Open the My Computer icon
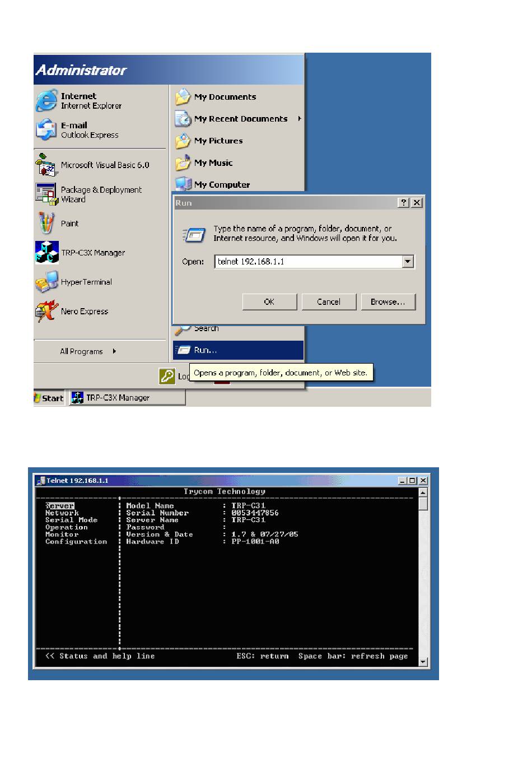 coord(183,184)
